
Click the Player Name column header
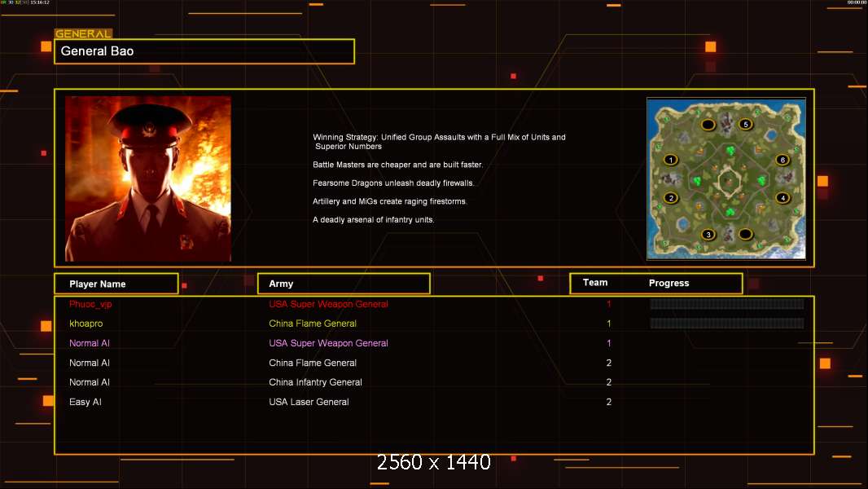[x=116, y=284]
